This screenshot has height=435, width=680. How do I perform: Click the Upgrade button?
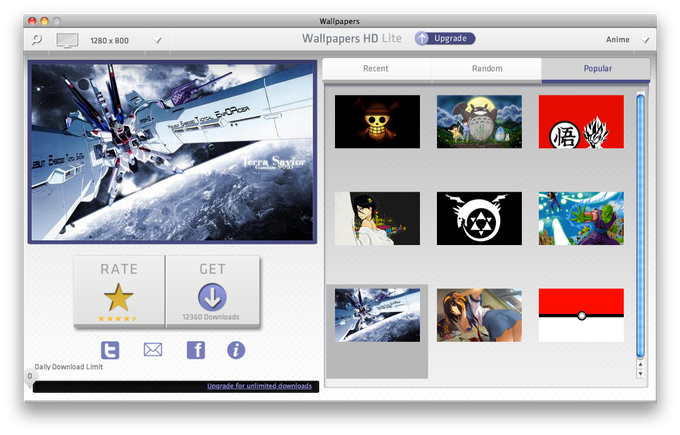445,39
